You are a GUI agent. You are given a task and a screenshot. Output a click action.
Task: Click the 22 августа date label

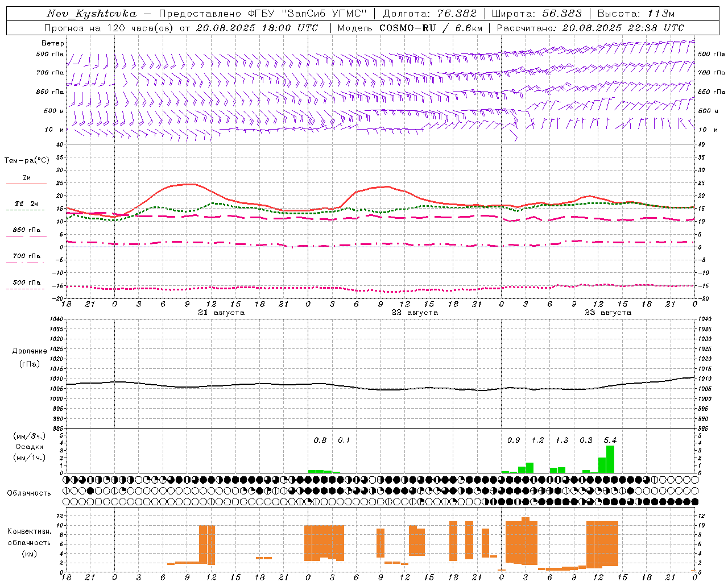pyautogui.click(x=415, y=313)
